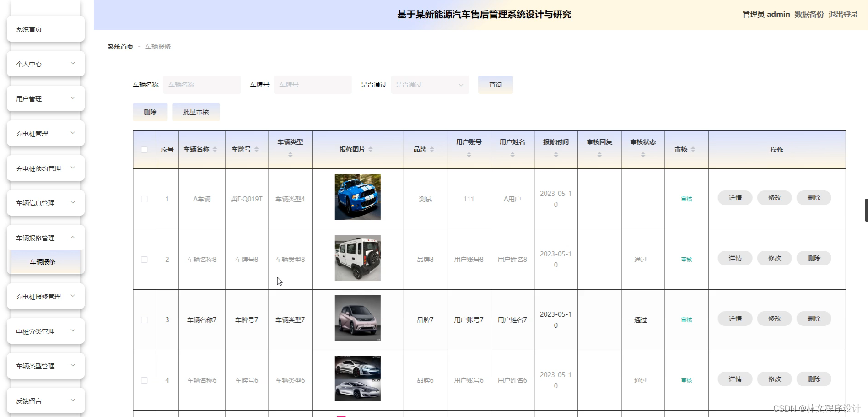Sort by 审核状态 column arrows
Image resolution: width=868 pixels, height=417 pixels.
[642, 155]
